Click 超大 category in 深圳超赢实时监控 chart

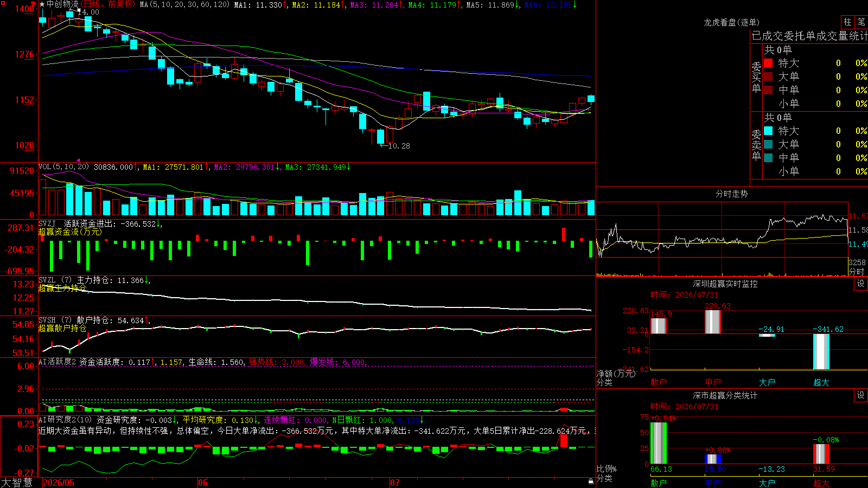coord(821,382)
